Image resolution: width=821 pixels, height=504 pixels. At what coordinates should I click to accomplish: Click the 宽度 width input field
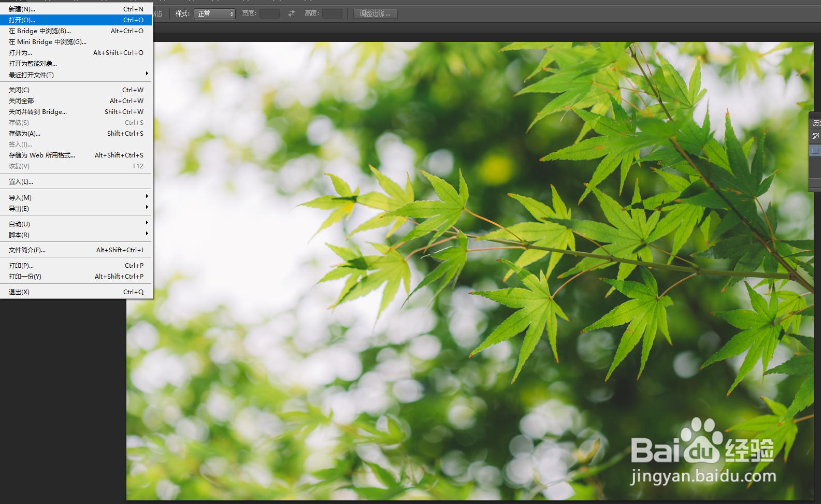pos(269,13)
